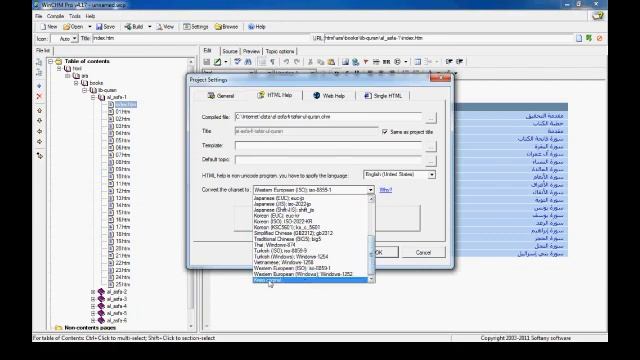Click the red X delete icon in sidebar
640x360 pixels.
point(39,96)
